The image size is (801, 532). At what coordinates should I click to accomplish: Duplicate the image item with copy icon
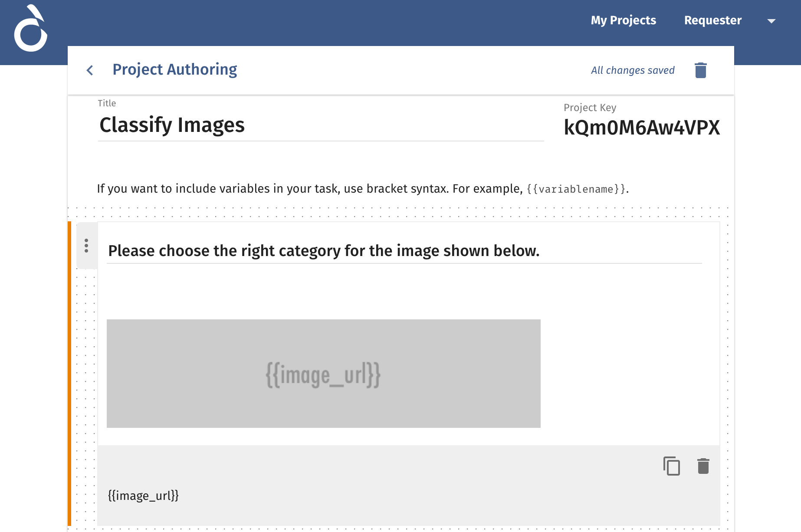[671, 466]
